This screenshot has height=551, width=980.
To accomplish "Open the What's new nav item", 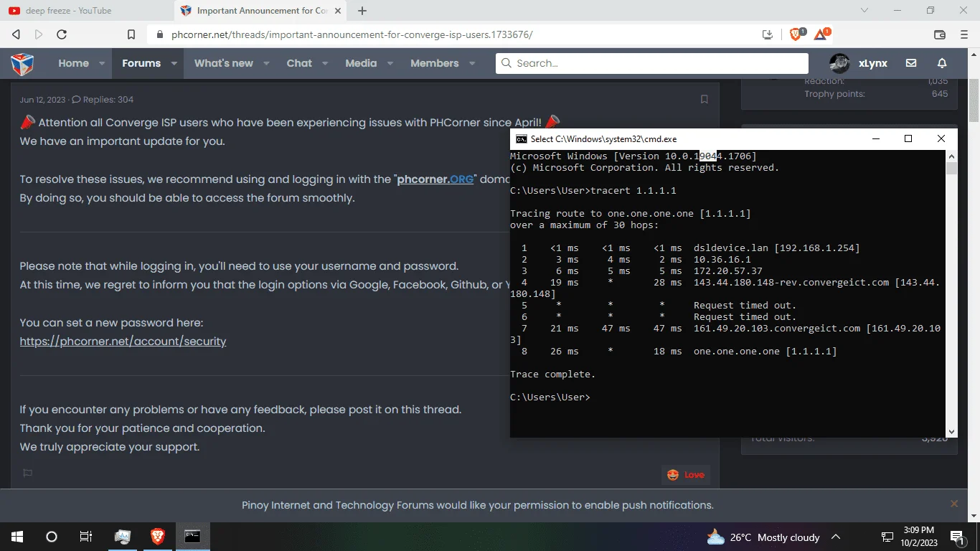I will point(224,63).
